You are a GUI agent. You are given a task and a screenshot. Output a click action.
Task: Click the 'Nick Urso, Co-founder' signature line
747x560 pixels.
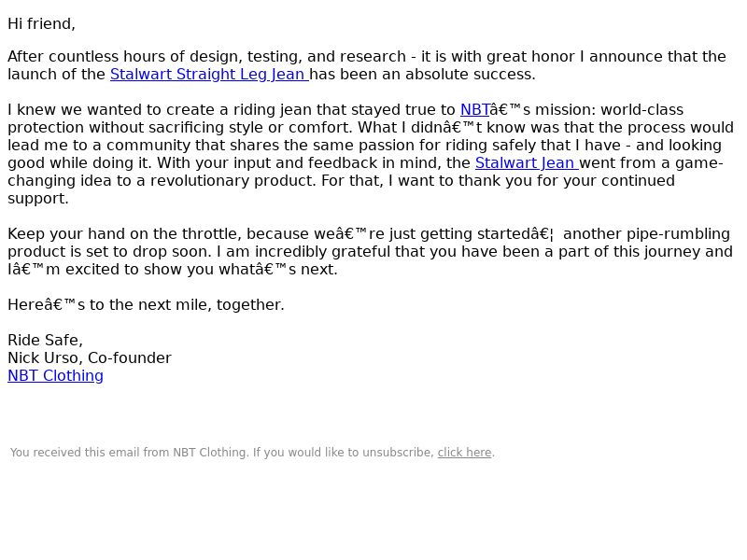pyautogui.click(x=90, y=358)
